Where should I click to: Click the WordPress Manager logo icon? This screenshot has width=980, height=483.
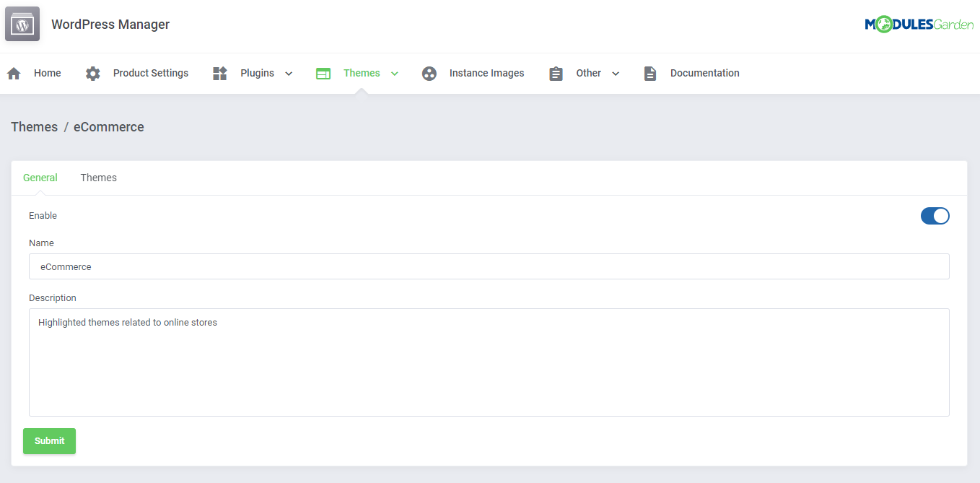(22, 24)
